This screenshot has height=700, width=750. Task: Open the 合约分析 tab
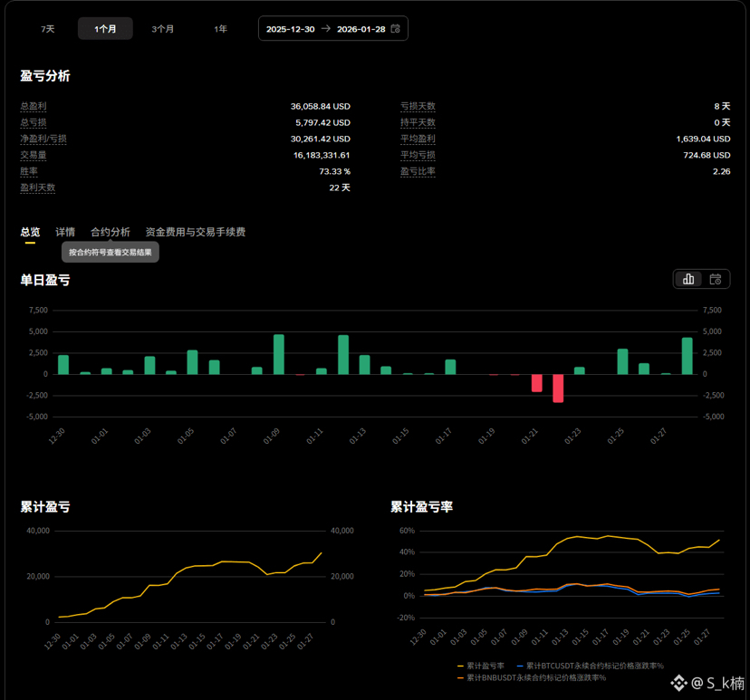pyautogui.click(x=111, y=232)
